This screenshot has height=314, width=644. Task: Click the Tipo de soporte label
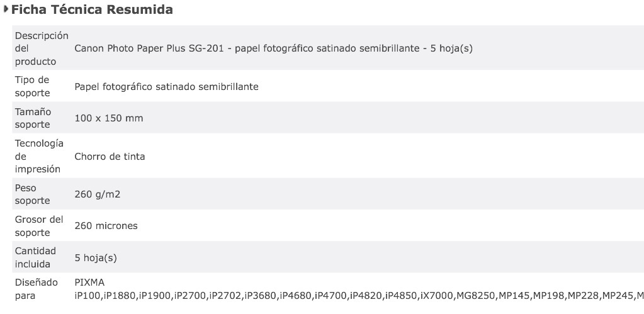[x=33, y=86]
